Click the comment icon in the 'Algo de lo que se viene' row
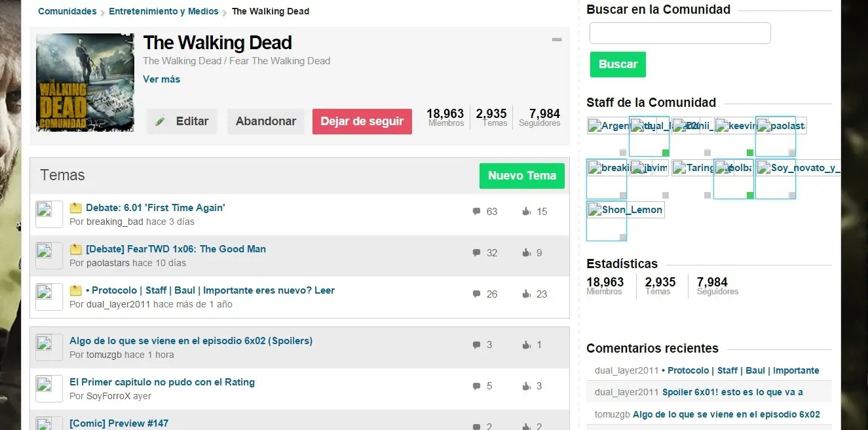This screenshot has height=430, width=868. point(476,345)
